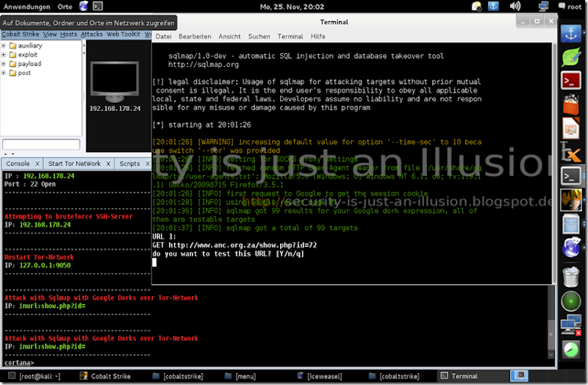Viewport: 588px width, 385px height.
Task: Close the Start Tor NetWork tab
Action: [x=108, y=164]
